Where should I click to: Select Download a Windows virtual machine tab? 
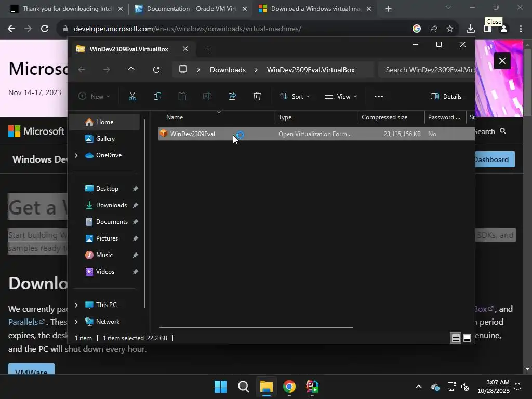(x=314, y=9)
